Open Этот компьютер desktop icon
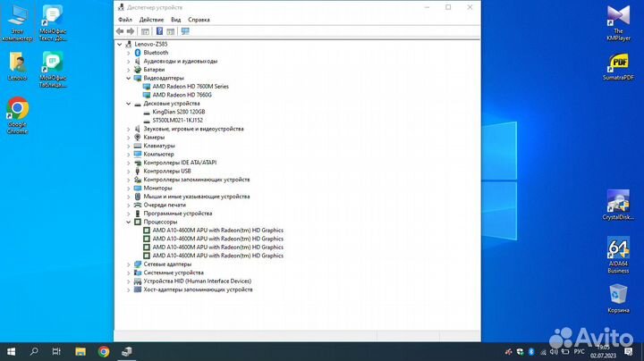Screen dimensions: 644x361 pos(17,22)
